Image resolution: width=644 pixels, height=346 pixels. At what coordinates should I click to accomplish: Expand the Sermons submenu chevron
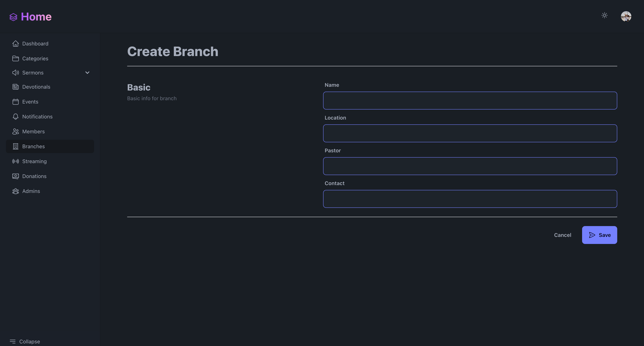point(87,73)
